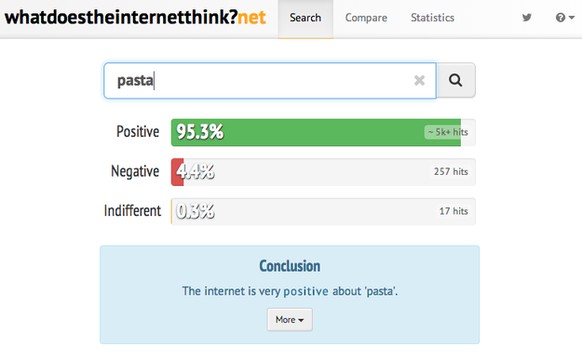Image resolution: width=582 pixels, height=360 pixels.
Task: Focus the search field containing pasta
Action: point(270,81)
